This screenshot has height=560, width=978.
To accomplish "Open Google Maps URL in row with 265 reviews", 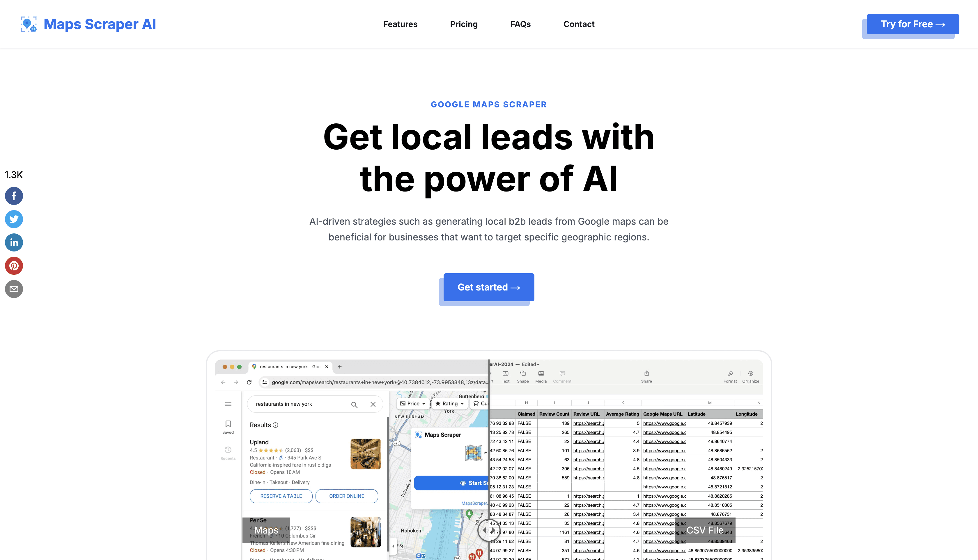I will pos(664,432).
